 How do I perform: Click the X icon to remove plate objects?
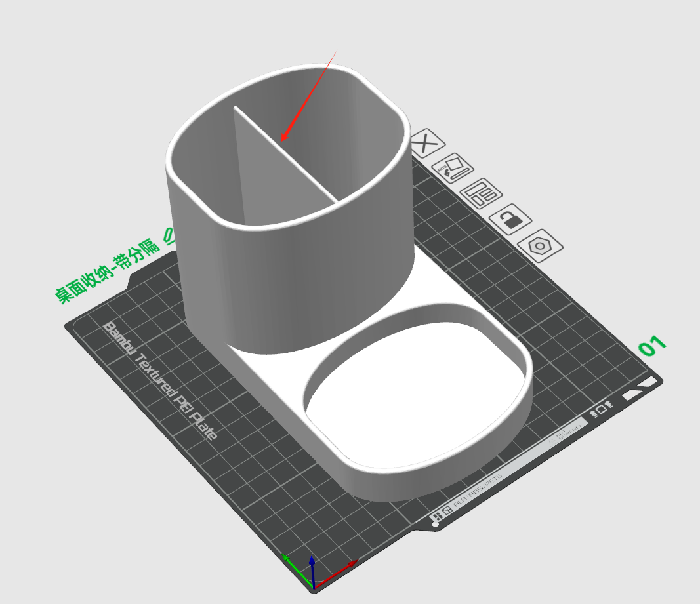click(426, 144)
